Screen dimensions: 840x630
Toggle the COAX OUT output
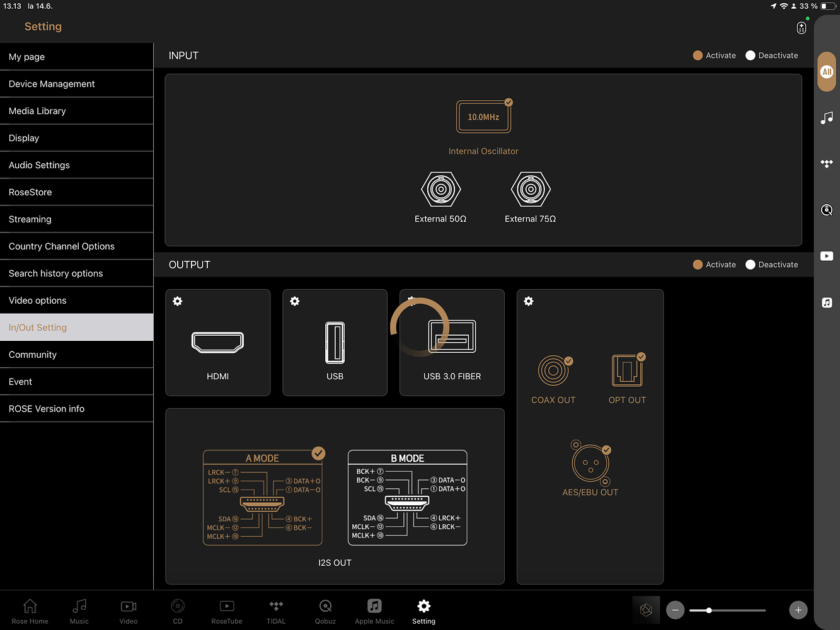pos(553,371)
